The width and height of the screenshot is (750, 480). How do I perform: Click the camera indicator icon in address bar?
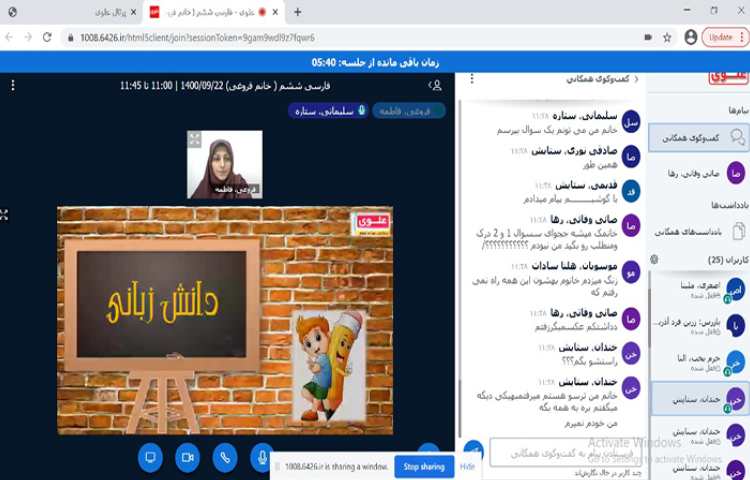coord(648,37)
